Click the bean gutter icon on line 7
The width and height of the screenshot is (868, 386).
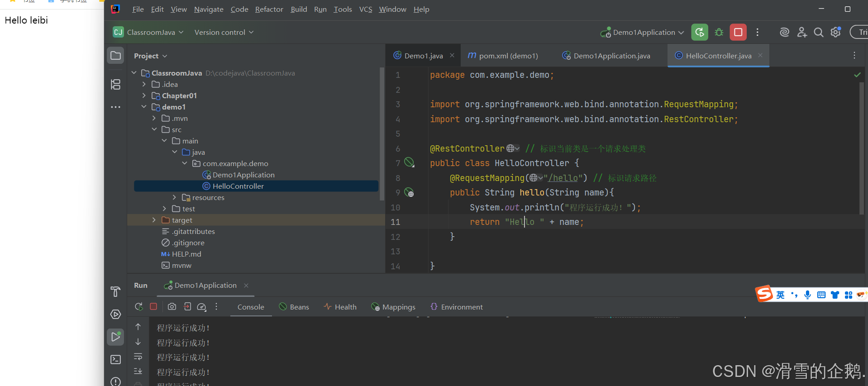409,162
